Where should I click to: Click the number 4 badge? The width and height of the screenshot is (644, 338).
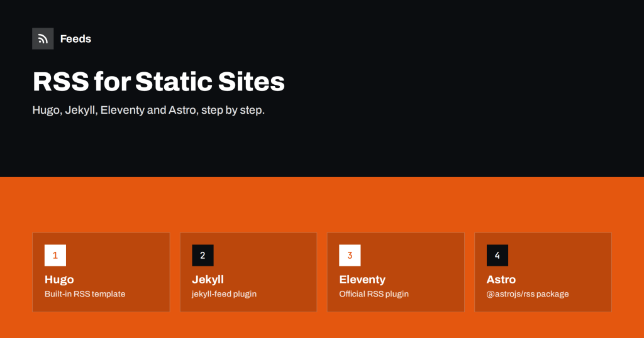coord(497,255)
